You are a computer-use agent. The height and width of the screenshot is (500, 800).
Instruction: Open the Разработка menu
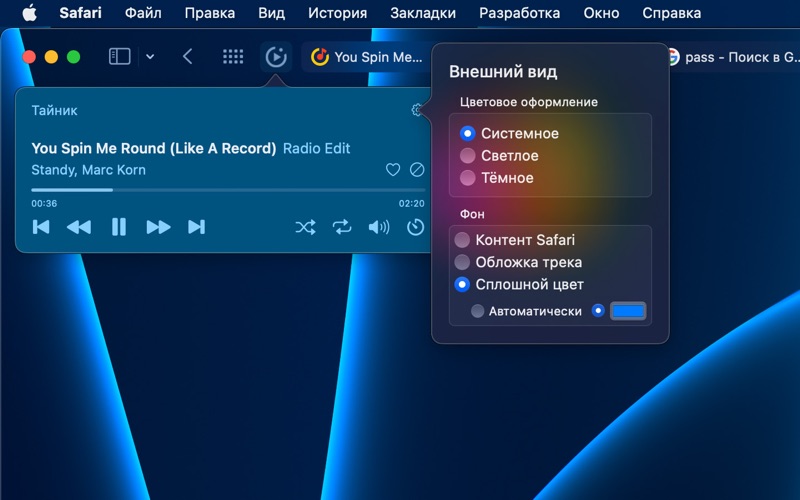[x=519, y=13]
